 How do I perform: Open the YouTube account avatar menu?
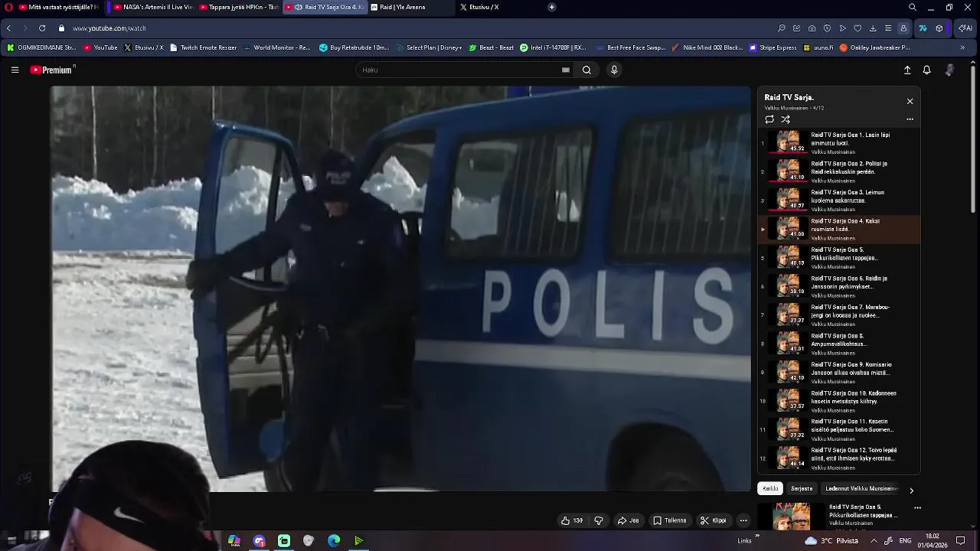coord(949,70)
